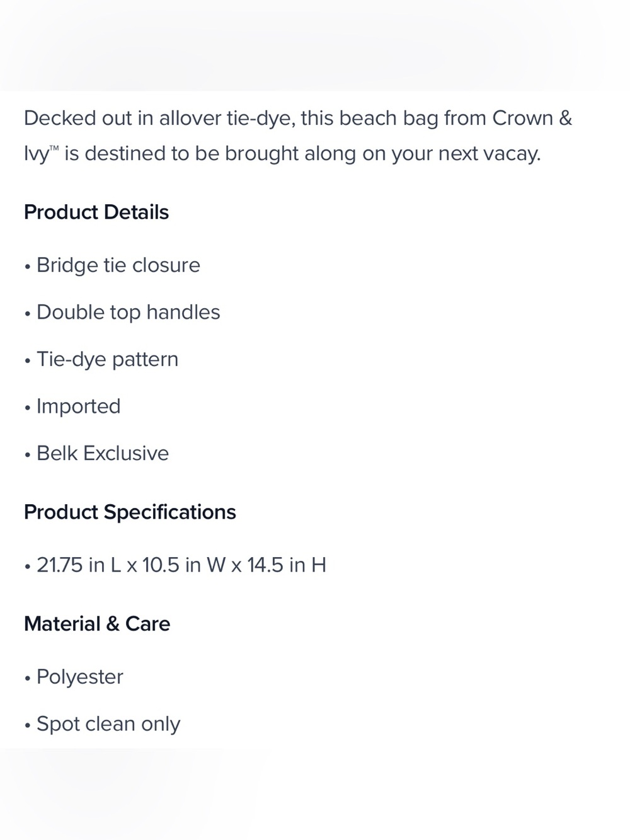The height and width of the screenshot is (840, 630).
Task: Click the bullet dot before Polyester
Action: (27, 679)
